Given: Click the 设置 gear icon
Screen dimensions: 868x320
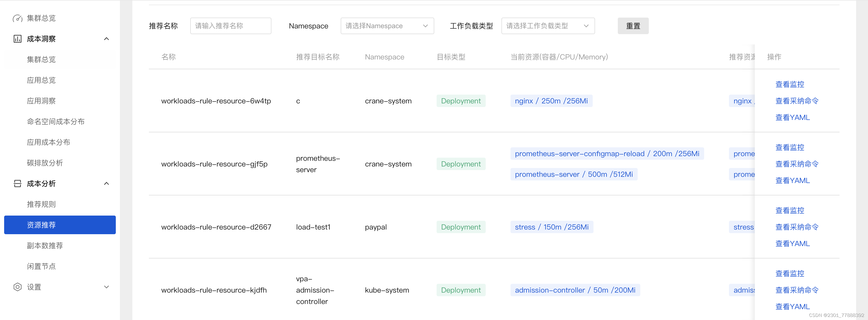Looking at the screenshot, I should (x=17, y=287).
